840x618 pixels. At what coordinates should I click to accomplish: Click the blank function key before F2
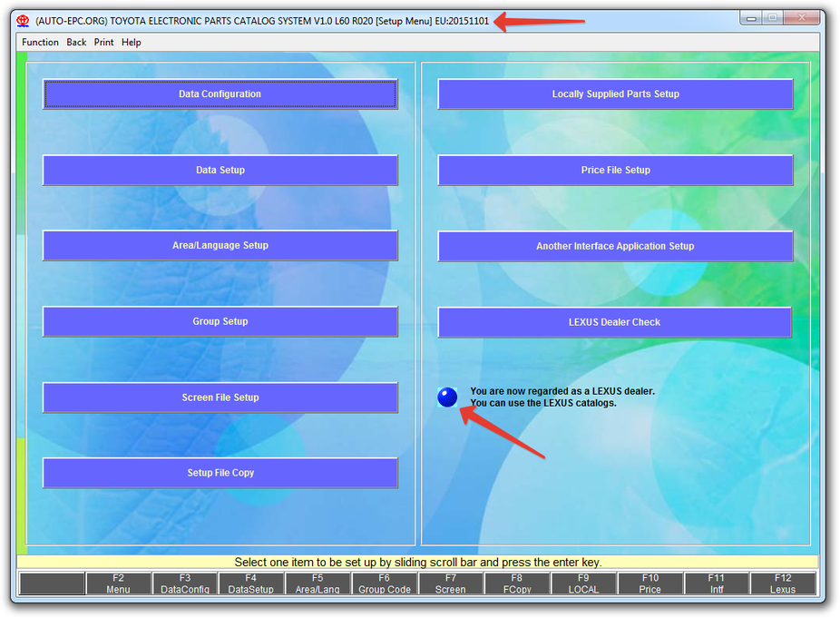pyautogui.click(x=52, y=584)
